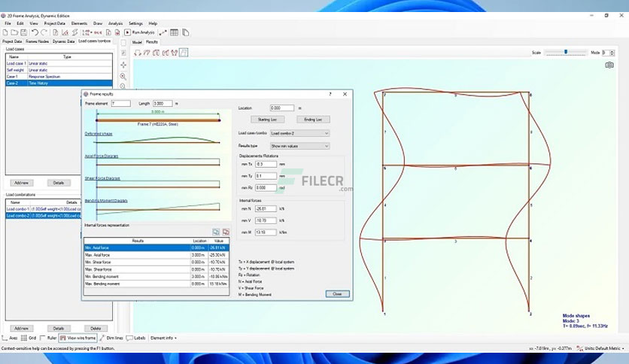Screen dimensions: 629x364
Task: Toggle Grid display at bottom bar
Action: click(29, 338)
